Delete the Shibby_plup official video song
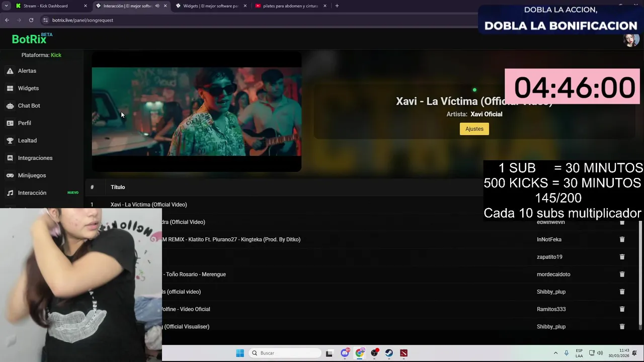 [622, 292]
